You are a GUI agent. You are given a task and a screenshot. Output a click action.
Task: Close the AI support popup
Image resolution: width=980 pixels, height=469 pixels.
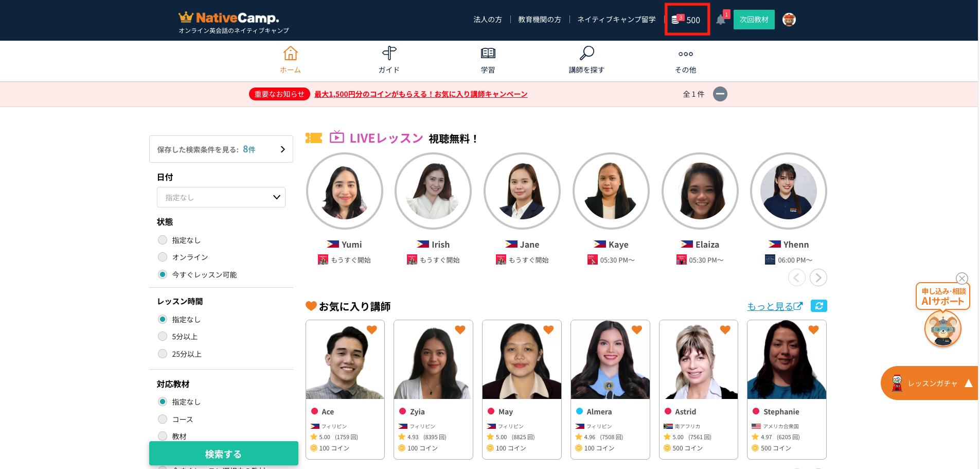tap(961, 278)
